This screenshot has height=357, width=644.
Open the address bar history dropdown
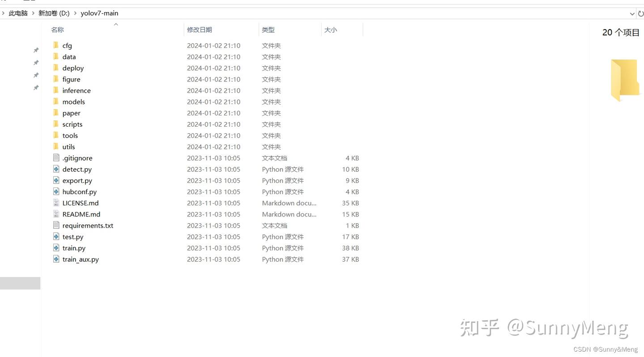pyautogui.click(x=632, y=13)
